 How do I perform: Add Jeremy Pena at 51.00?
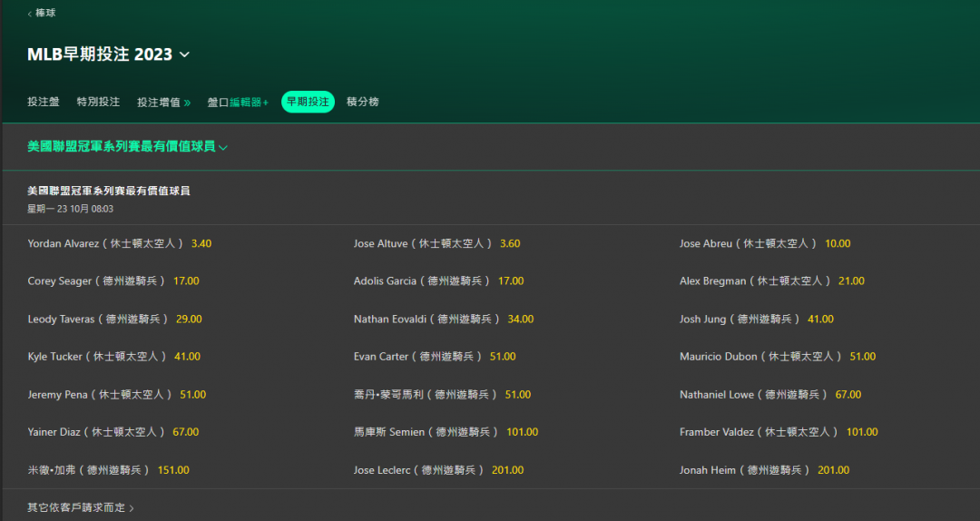[117, 395]
